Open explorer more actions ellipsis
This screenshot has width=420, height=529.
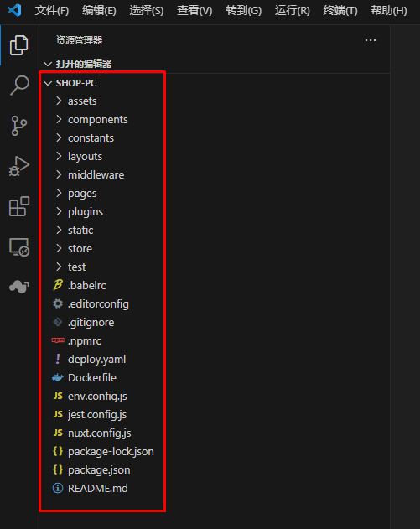371,40
